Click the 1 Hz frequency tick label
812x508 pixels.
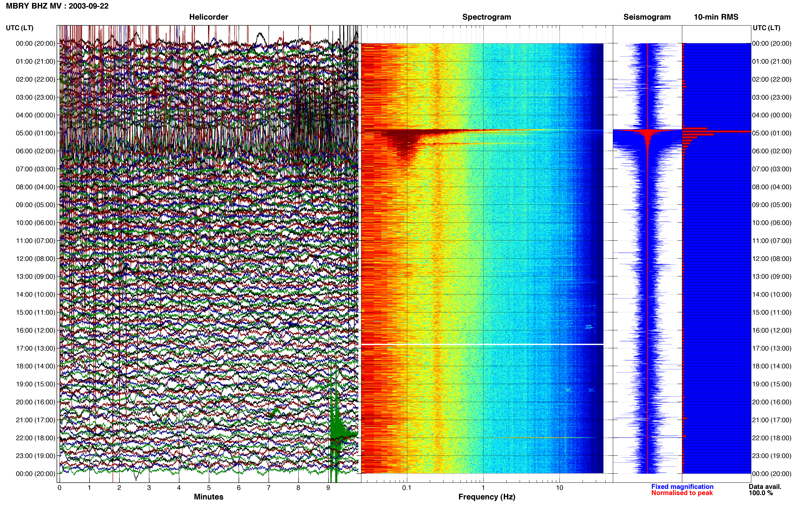coord(483,488)
